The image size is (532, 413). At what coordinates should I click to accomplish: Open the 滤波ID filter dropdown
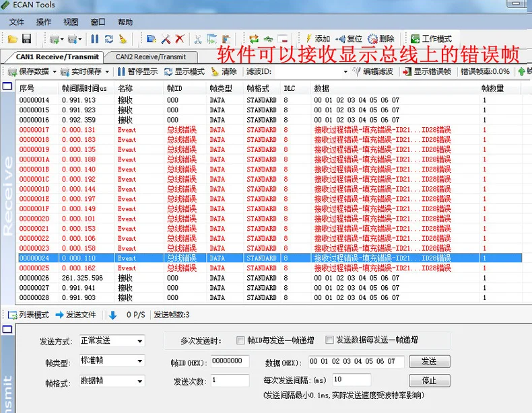(x=345, y=72)
